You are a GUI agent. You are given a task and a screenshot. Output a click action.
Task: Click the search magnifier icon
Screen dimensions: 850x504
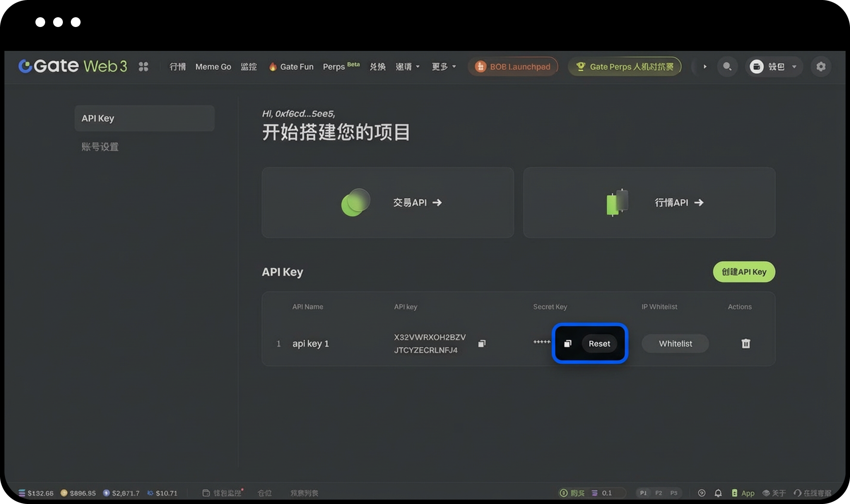[727, 66]
